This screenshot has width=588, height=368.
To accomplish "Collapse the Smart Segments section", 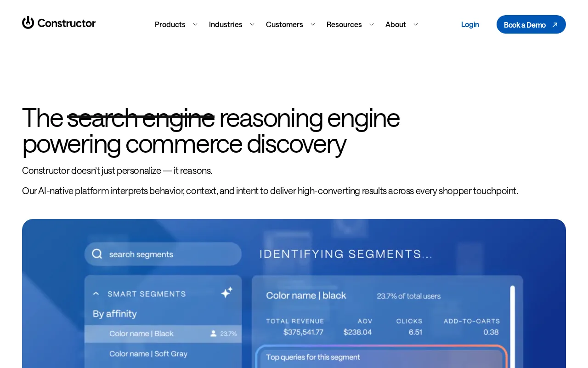I will pyautogui.click(x=96, y=293).
